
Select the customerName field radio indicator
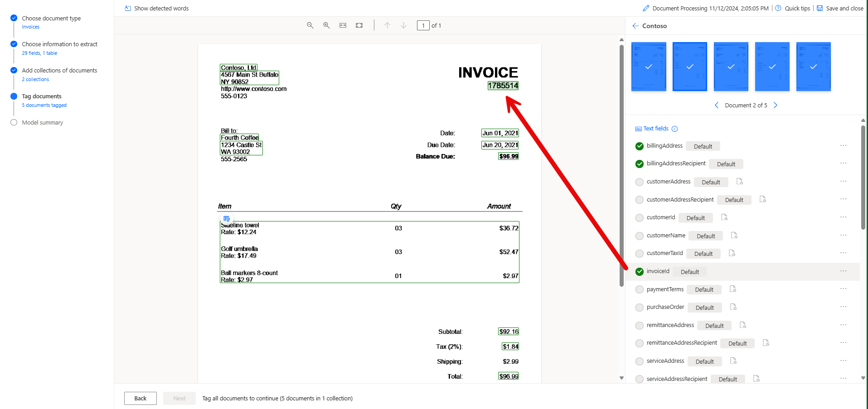[639, 236]
